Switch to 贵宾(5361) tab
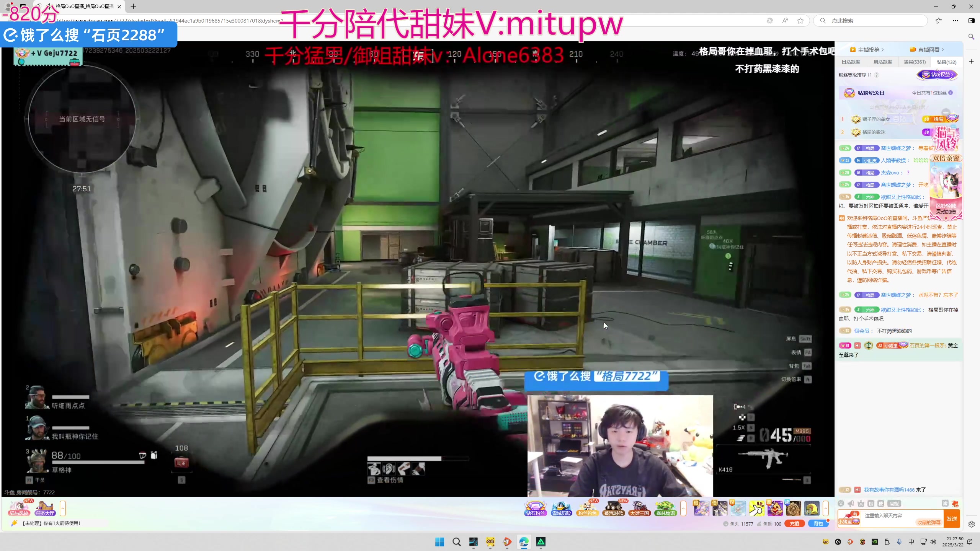 click(915, 62)
